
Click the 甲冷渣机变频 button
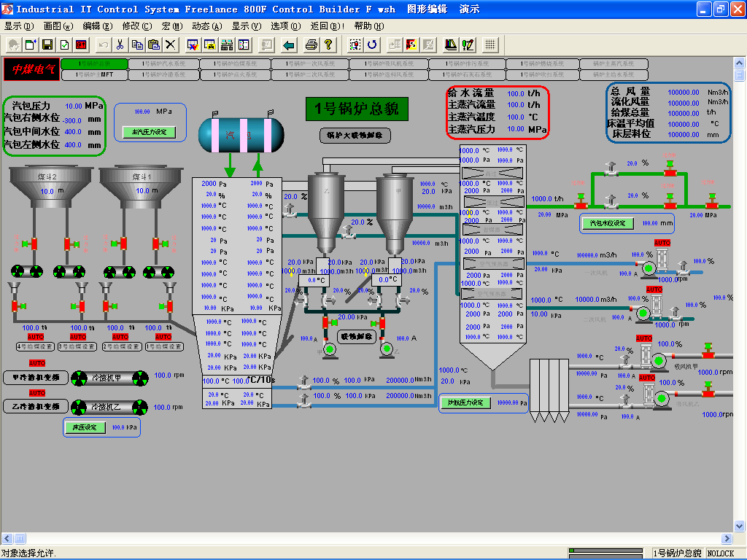click(x=35, y=378)
